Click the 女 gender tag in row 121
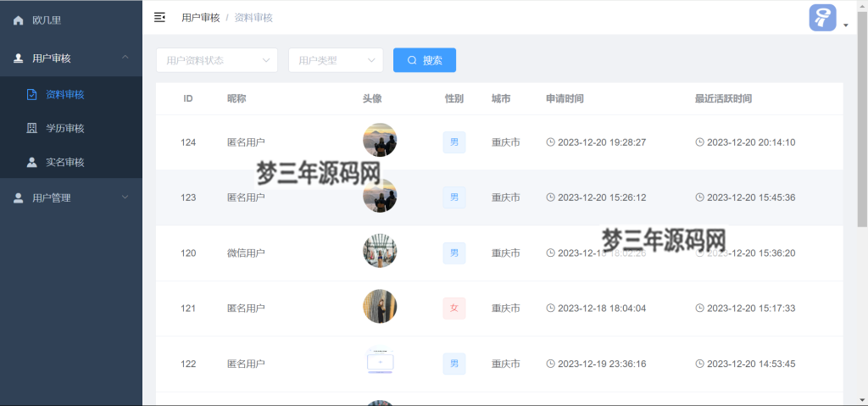Image resolution: width=868 pixels, height=406 pixels. click(453, 308)
